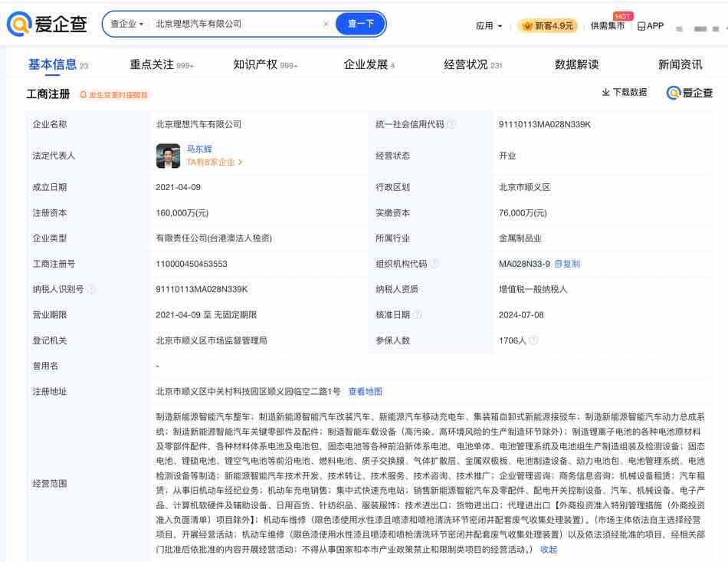Click the help icon next to 1706人
The image size is (728, 562).
[x=533, y=340]
